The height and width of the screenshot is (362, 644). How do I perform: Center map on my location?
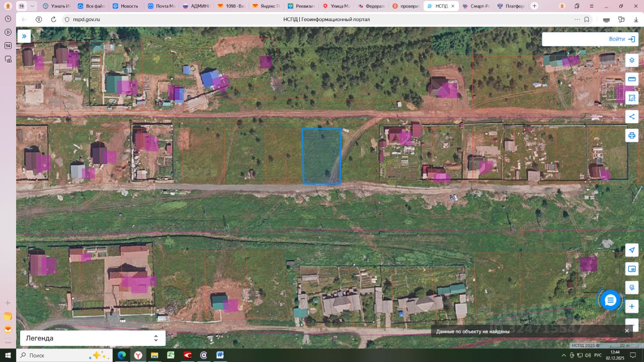pyautogui.click(x=632, y=250)
